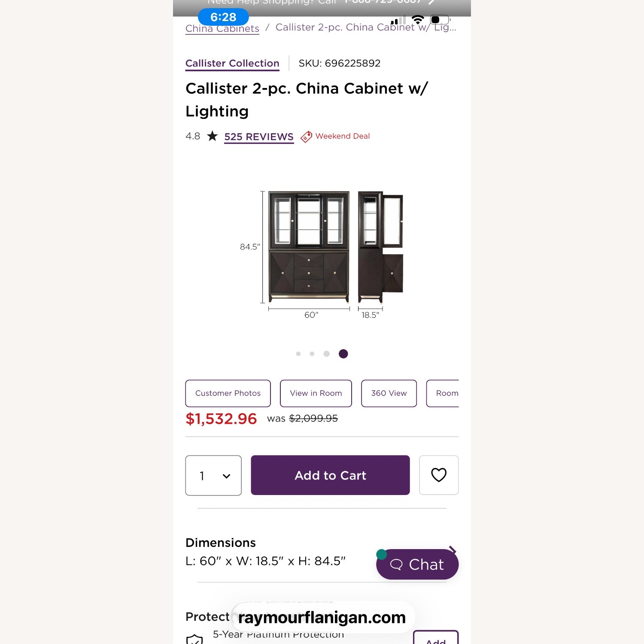Tap the time display showing 6:28

click(223, 17)
